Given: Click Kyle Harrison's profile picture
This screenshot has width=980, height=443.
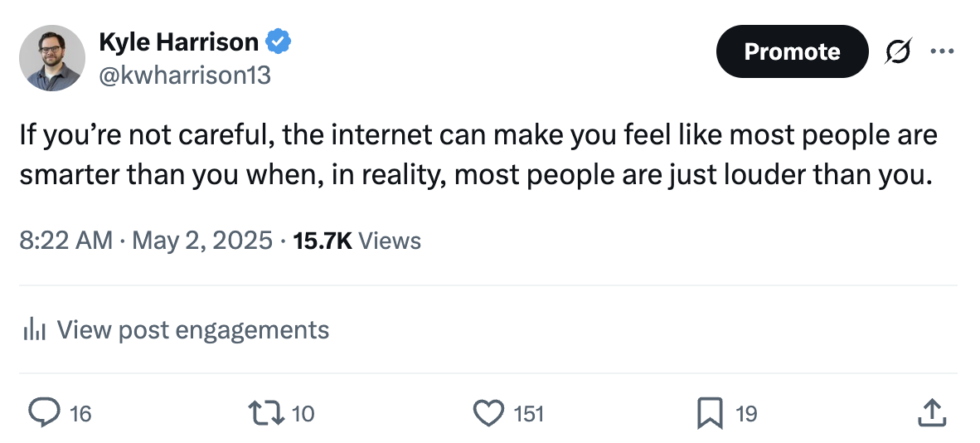Looking at the screenshot, I should point(52,57).
